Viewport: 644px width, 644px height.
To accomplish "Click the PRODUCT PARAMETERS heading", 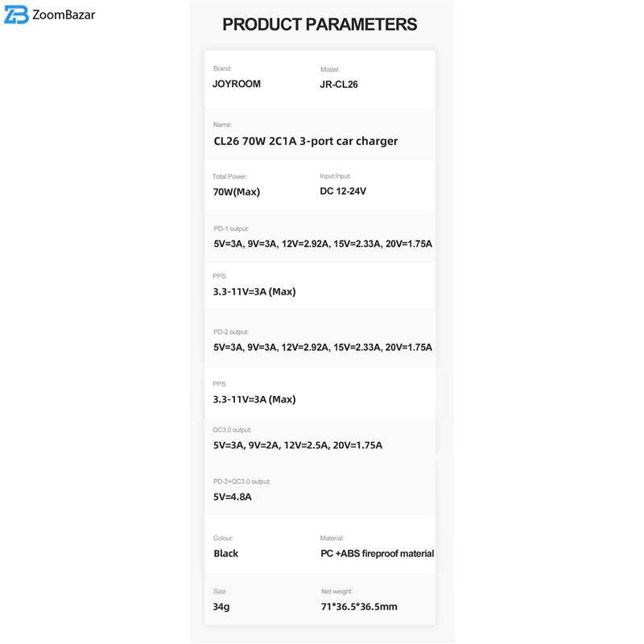I will (320, 25).
